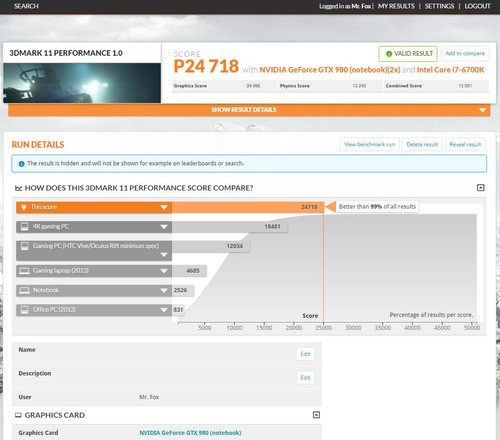
Task: Expand the This score dropdown arrow
Action: pos(164,207)
